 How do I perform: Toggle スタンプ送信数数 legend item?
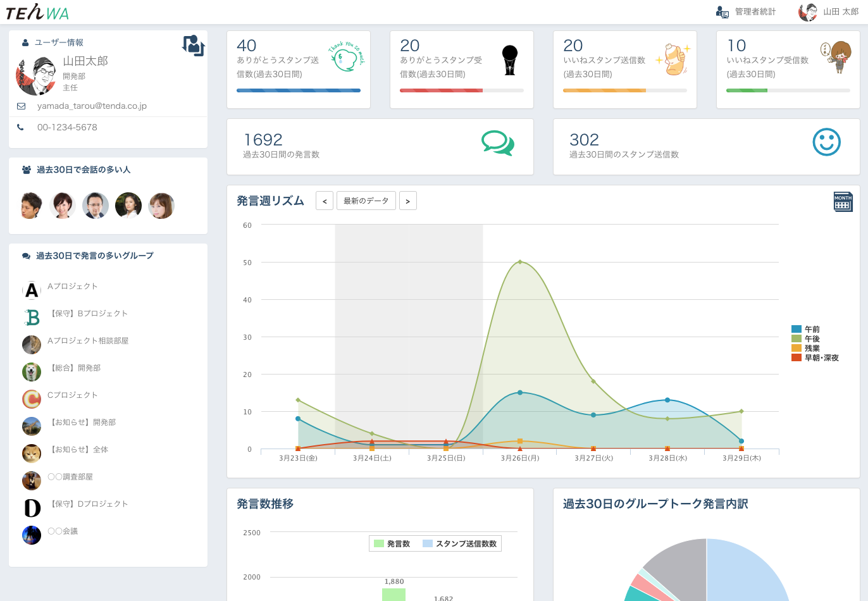(460, 543)
